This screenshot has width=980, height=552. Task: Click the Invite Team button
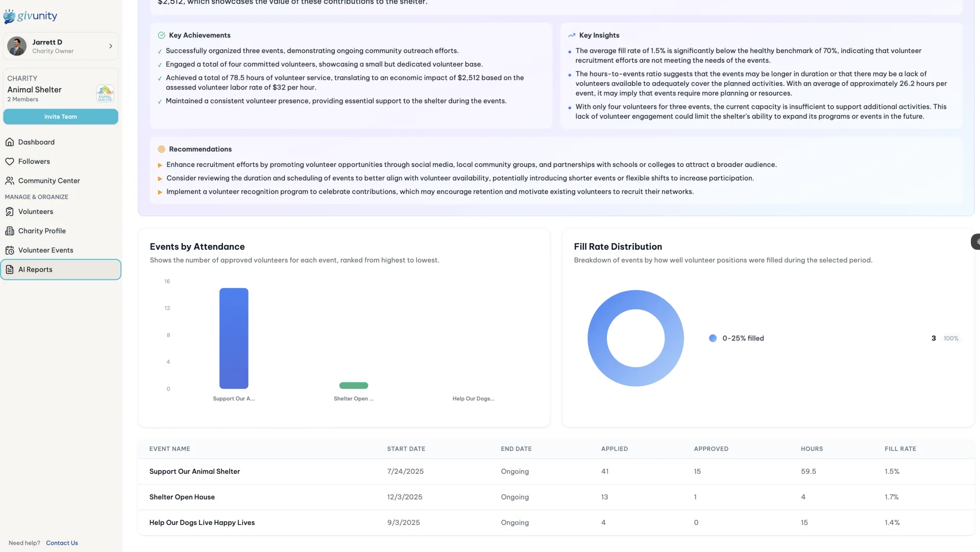(x=61, y=116)
